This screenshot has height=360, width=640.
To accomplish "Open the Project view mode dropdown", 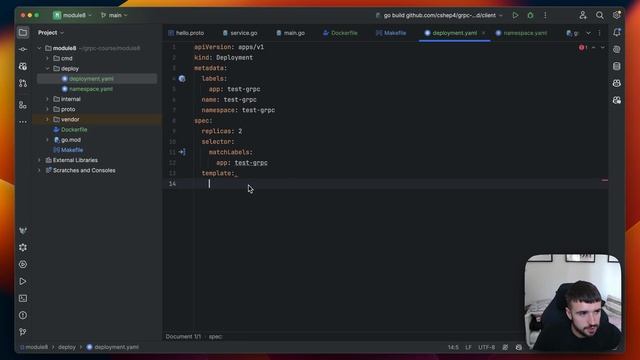I will coord(51,33).
